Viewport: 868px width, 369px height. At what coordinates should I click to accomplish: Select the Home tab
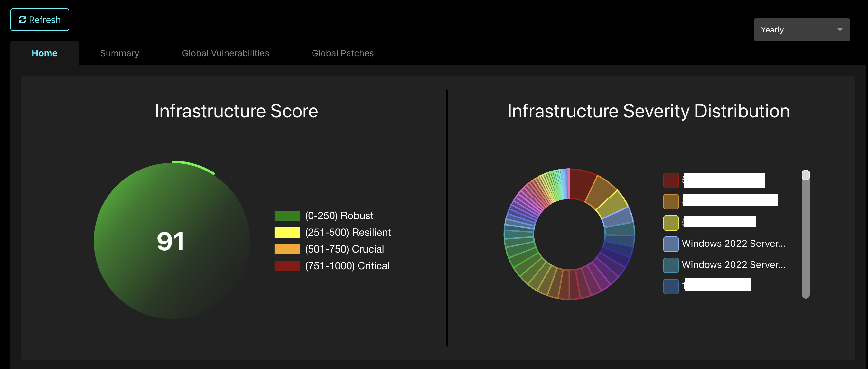click(44, 53)
